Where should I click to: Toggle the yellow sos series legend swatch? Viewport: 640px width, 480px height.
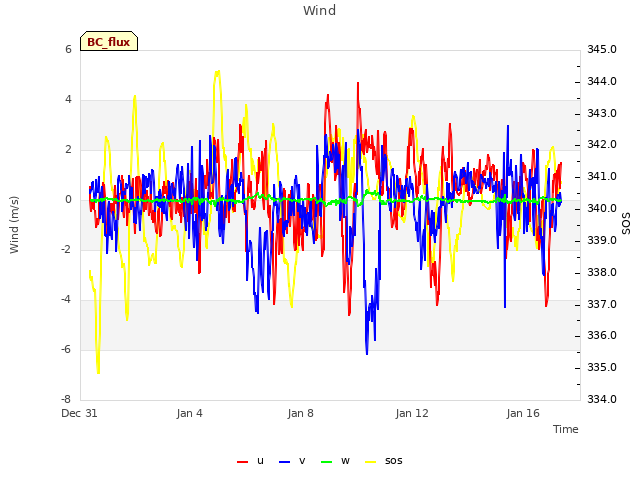click(x=370, y=462)
